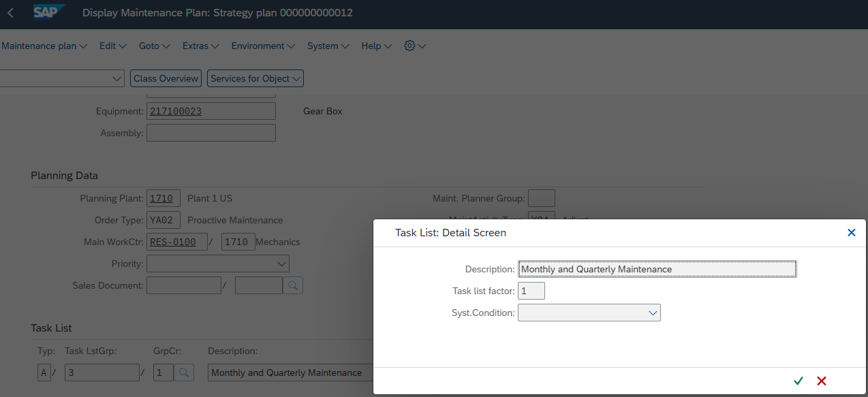The image size is (868, 397).
Task: Click the Class Overview button
Action: click(166, 78)
